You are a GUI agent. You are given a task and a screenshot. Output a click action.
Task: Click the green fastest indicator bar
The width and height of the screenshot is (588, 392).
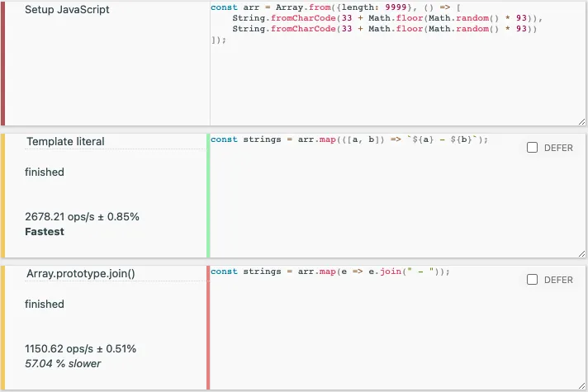coord(208,196)
